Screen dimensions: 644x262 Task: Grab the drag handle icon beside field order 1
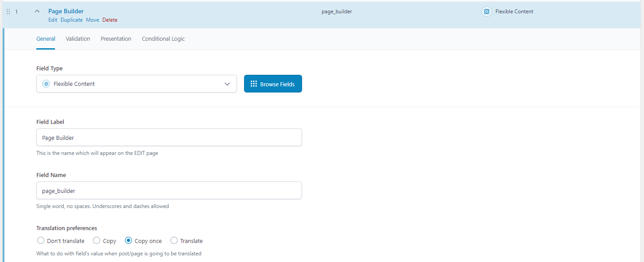point(8,12)
